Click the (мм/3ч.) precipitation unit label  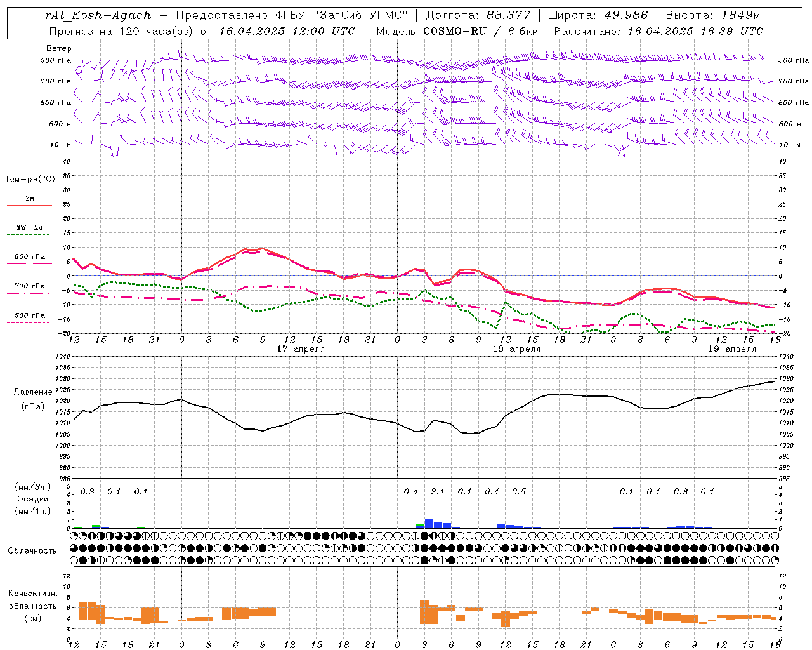[x=33, y=487]
